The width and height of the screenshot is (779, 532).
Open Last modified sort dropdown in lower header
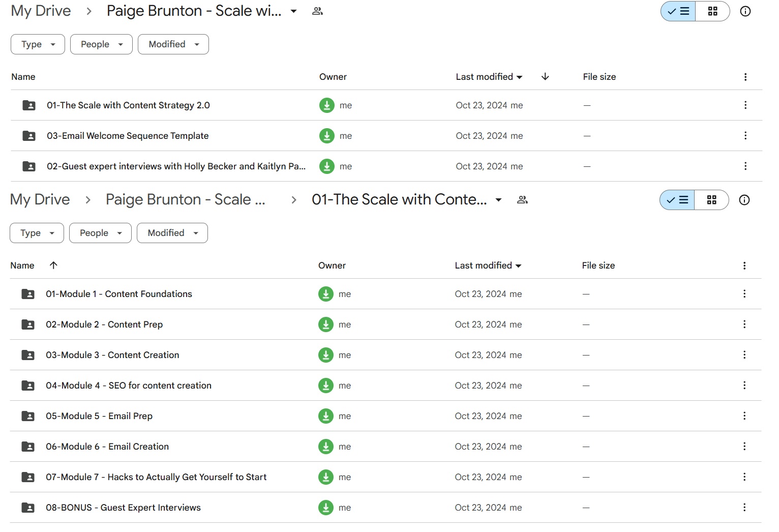click(488, 265)
